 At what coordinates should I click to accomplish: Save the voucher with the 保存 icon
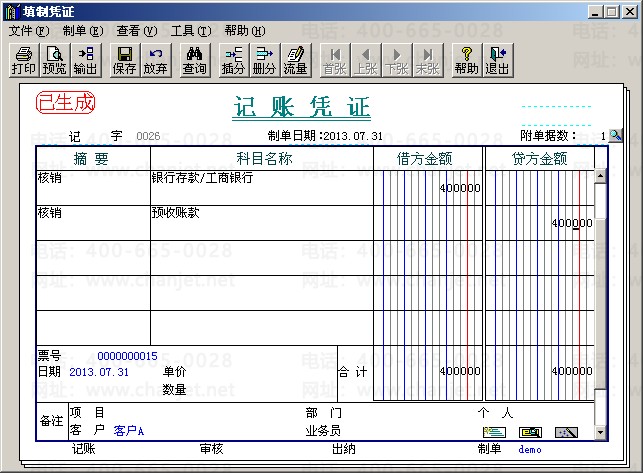[125, 60]
